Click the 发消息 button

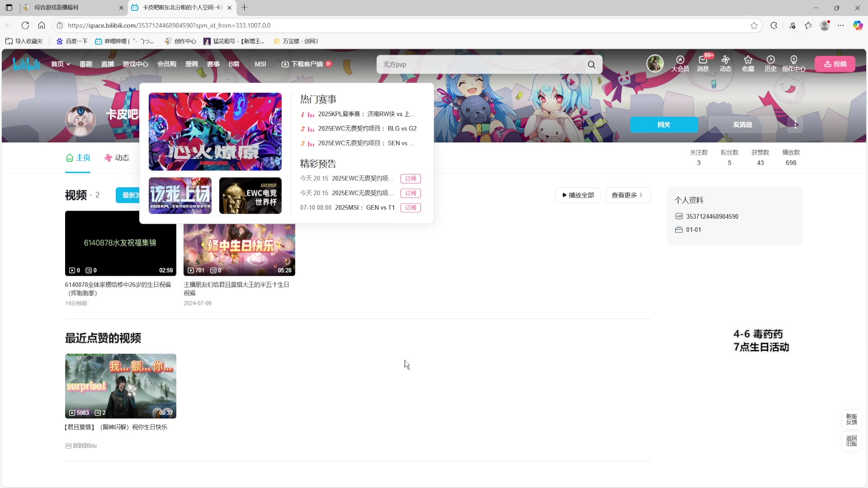coord(742,125)
